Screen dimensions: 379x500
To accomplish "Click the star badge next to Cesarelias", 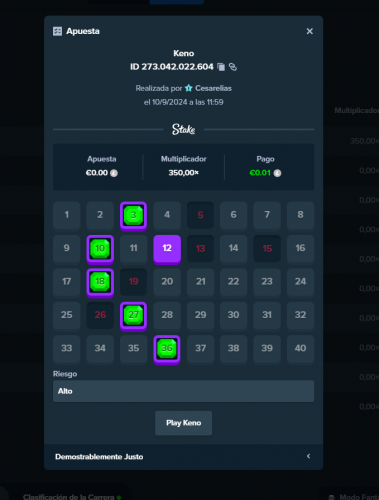I will point(189,88).
